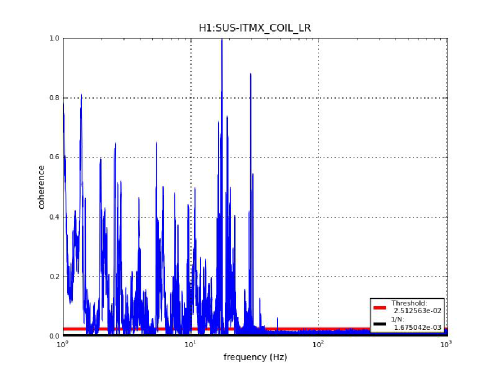
Task: Click the red Threshold legend swatch
Action: [380, 307]
